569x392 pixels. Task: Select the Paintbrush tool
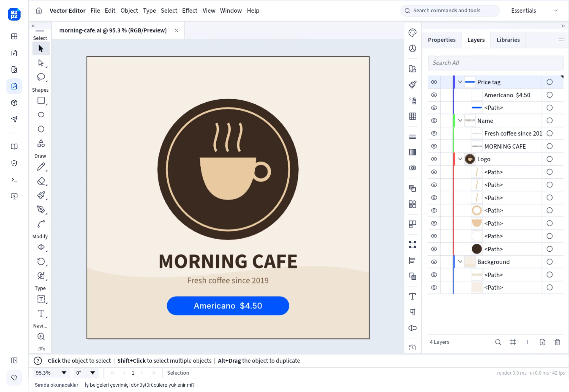click(41, 195)
